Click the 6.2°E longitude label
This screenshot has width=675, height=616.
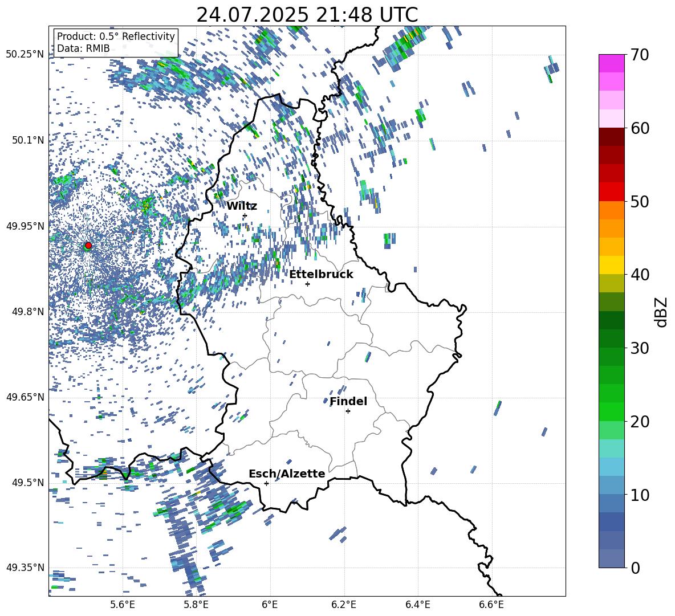344,605
